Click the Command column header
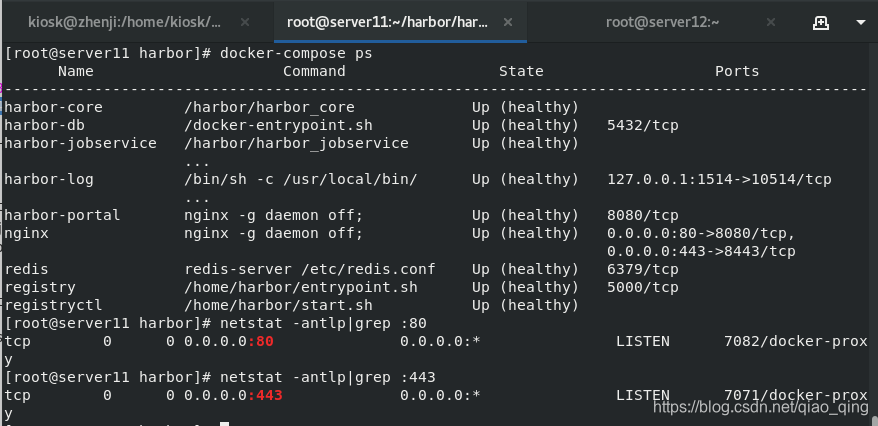 (314, 72)
